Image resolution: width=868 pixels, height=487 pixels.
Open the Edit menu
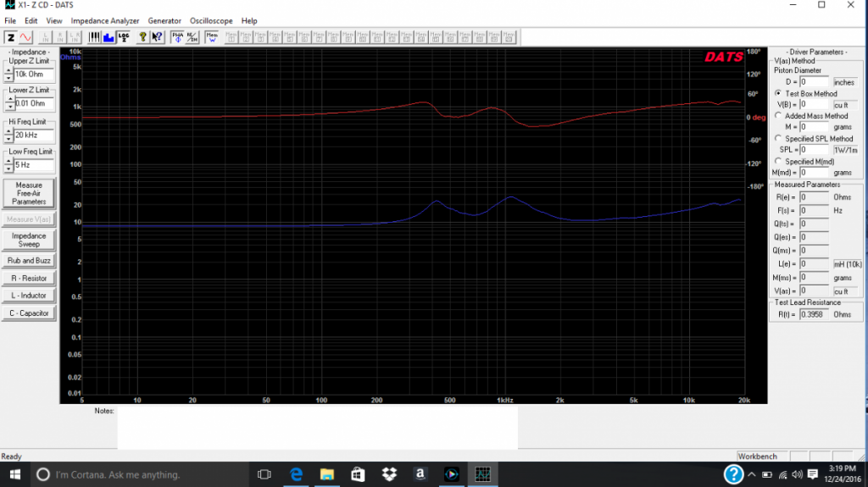pos(31,20)
